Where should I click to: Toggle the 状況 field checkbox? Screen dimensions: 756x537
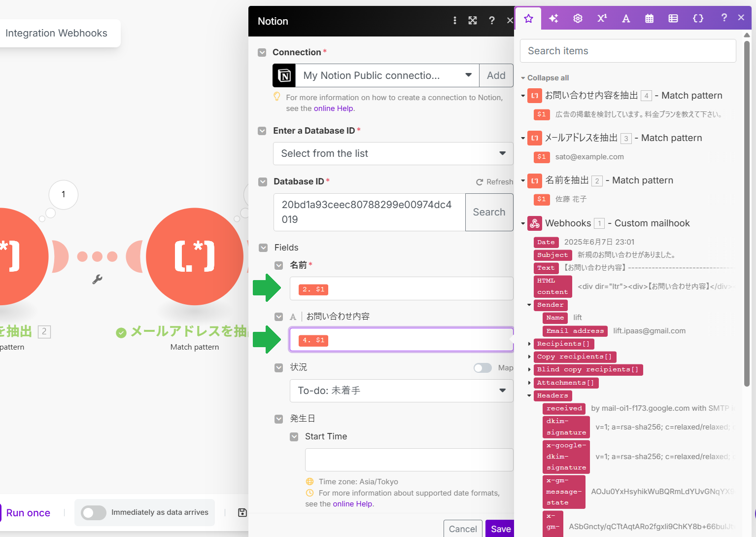coord(279,367)
